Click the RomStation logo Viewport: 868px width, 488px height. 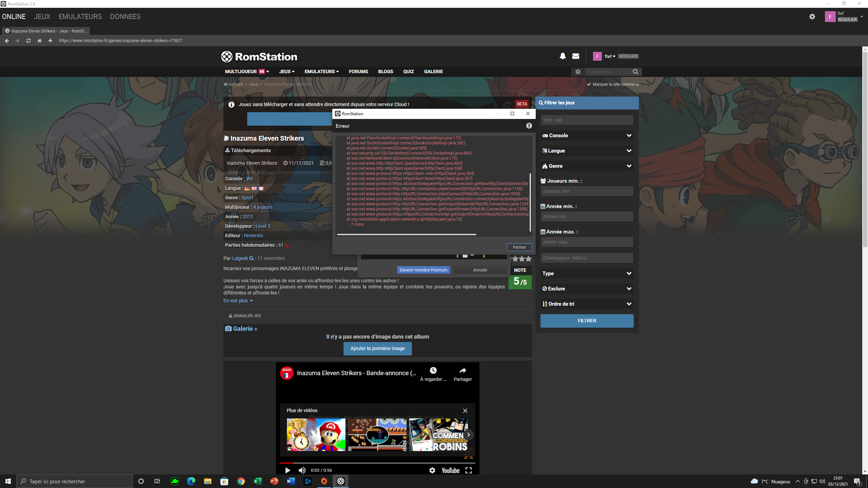(259, 57)
